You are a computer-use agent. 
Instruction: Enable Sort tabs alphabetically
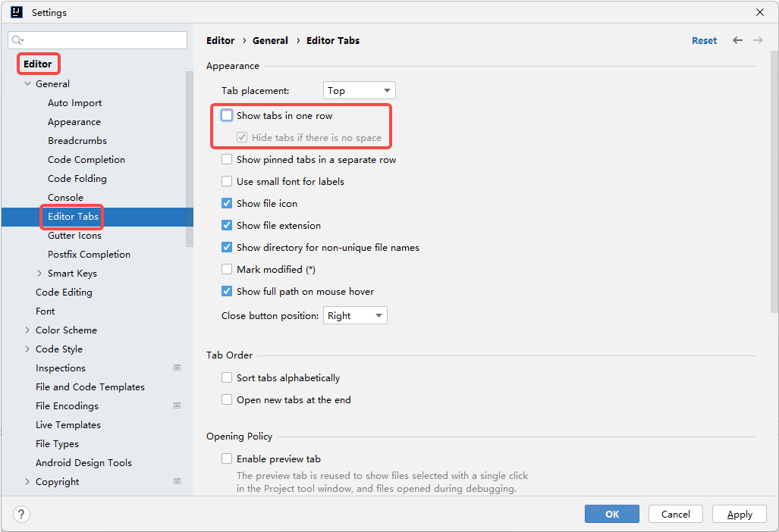pos(227,377)
